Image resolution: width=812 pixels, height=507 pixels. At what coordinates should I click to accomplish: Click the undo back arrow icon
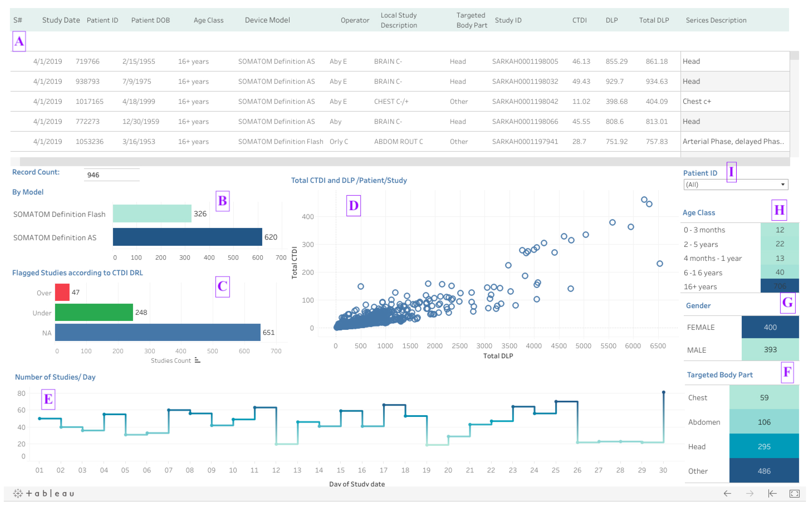[x=727, y=493]
